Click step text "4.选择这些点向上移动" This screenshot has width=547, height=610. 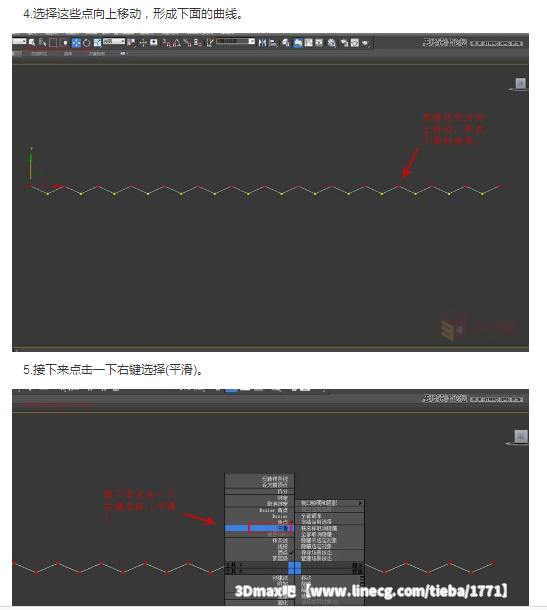point(82,14)
